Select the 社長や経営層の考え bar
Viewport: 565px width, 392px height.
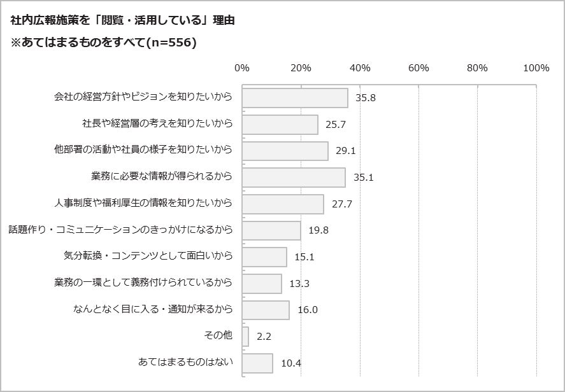(x=280, y=125)
